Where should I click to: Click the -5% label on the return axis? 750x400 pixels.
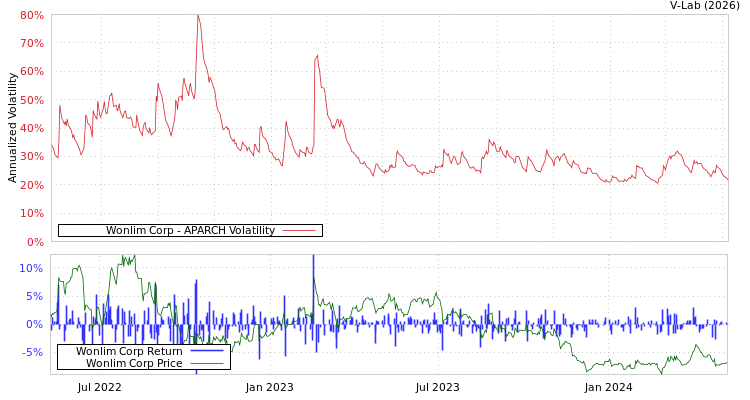click(x=31, y=352)
